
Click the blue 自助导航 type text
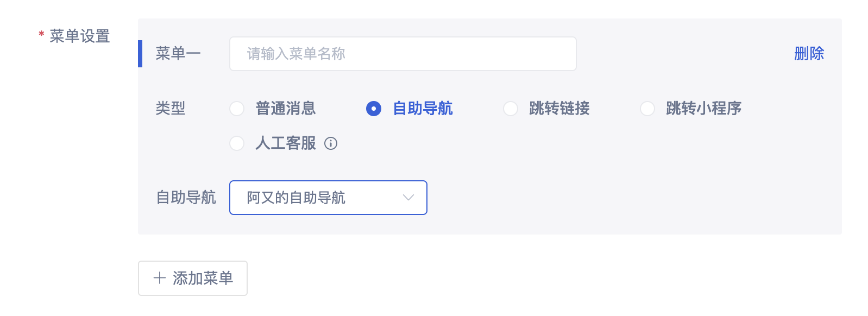pos(423,109)
